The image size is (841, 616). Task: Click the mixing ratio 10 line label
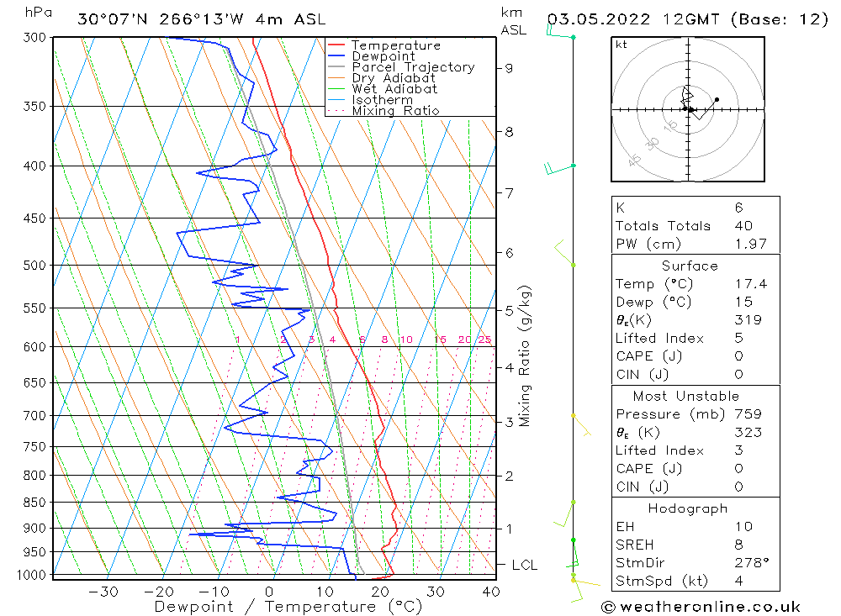(406, 340)
